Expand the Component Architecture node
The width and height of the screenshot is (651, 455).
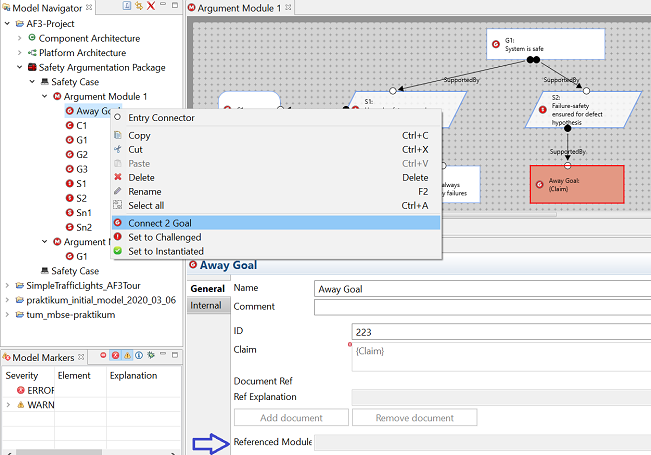coord(20,38)
